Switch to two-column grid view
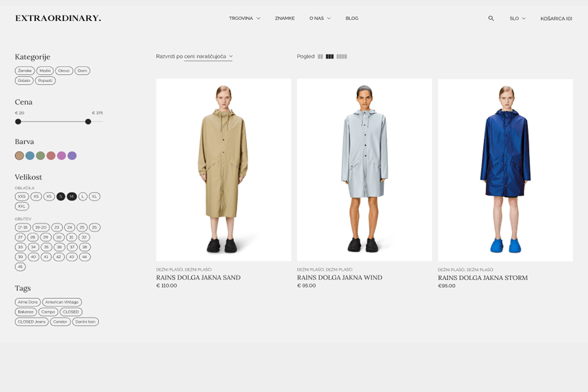588x392 pixels. [x=320, y=57]
